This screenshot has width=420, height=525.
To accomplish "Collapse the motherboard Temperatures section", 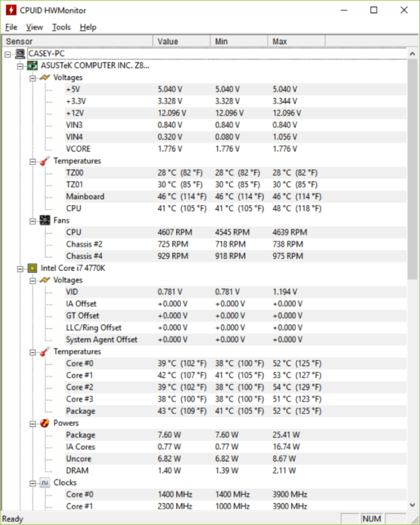I will pyautogui.click(x=32, y=162).
